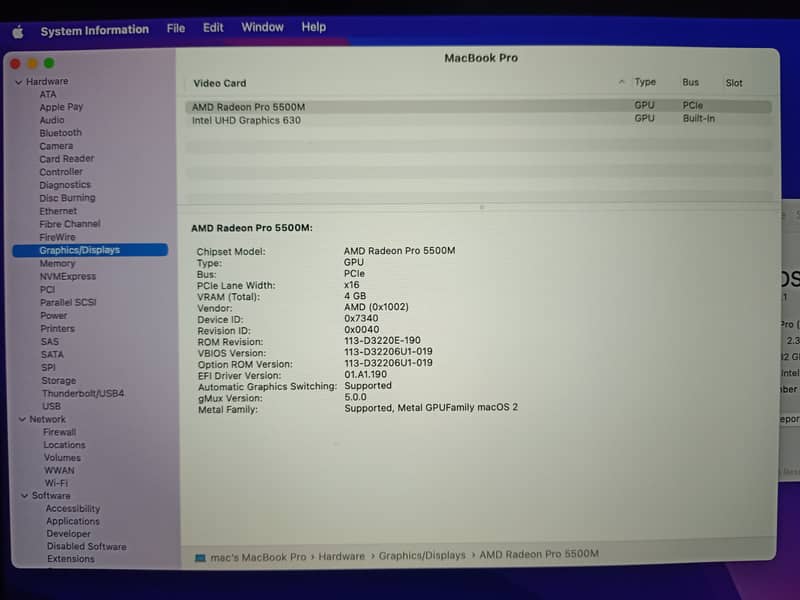
Task: Open Wi-Fi under Network
Action: (56, 484)
